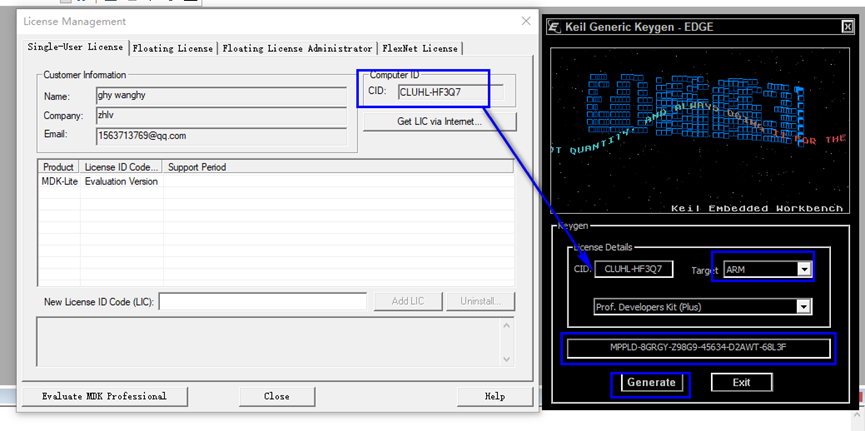
Task: Select the FlexNet License tab
Action: 420,49
